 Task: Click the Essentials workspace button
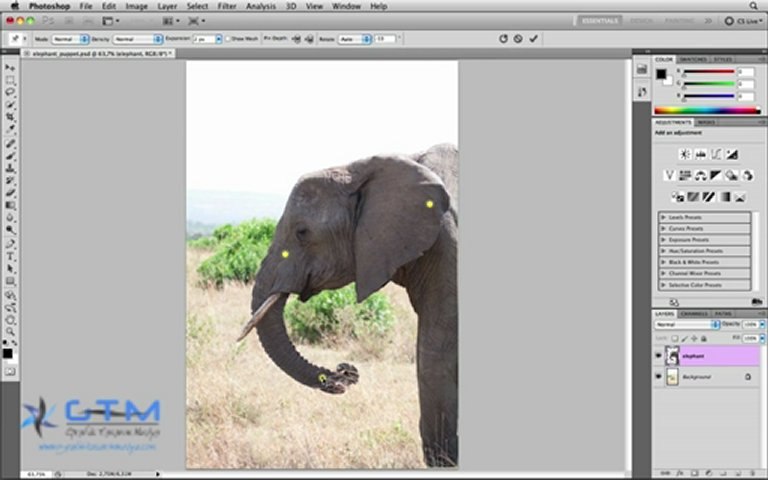point(600,21)
